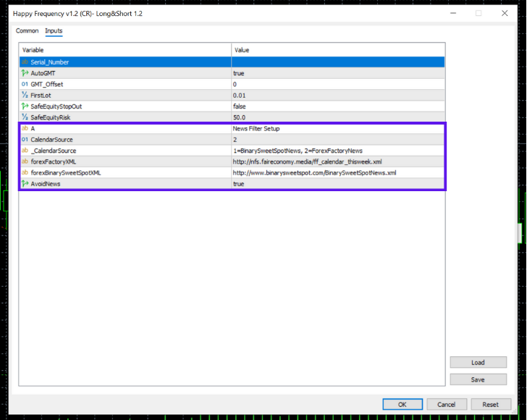
Task: Click the string icon beside Serial_Number
Action: [25, 62]
